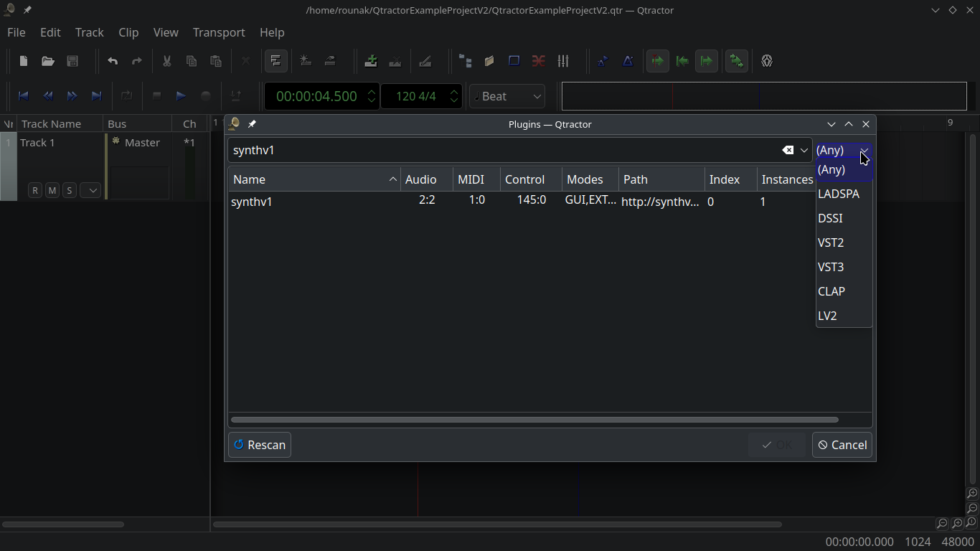Toggle Follow Playhead green arrow
This screenshot has width=980, height=551.
point(657,61)
